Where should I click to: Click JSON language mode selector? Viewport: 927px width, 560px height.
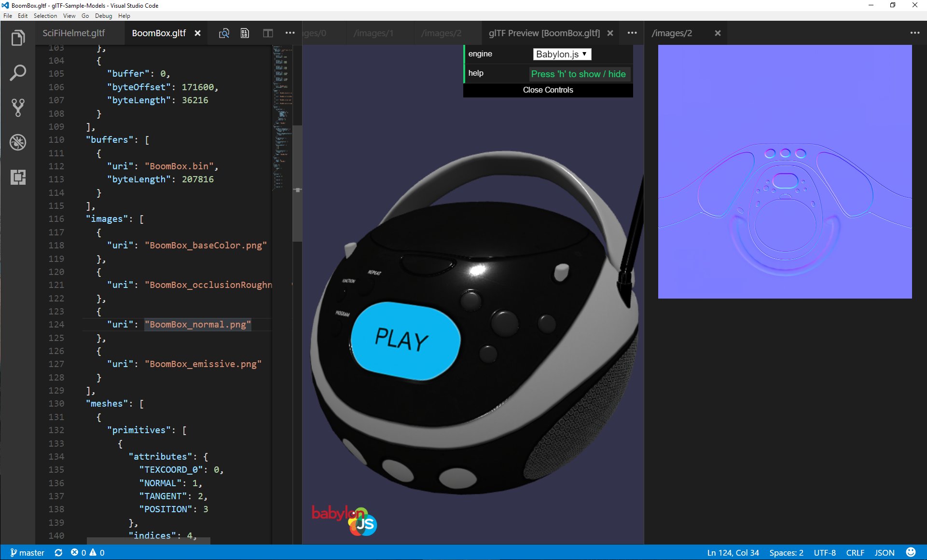(x=885, y=553)
